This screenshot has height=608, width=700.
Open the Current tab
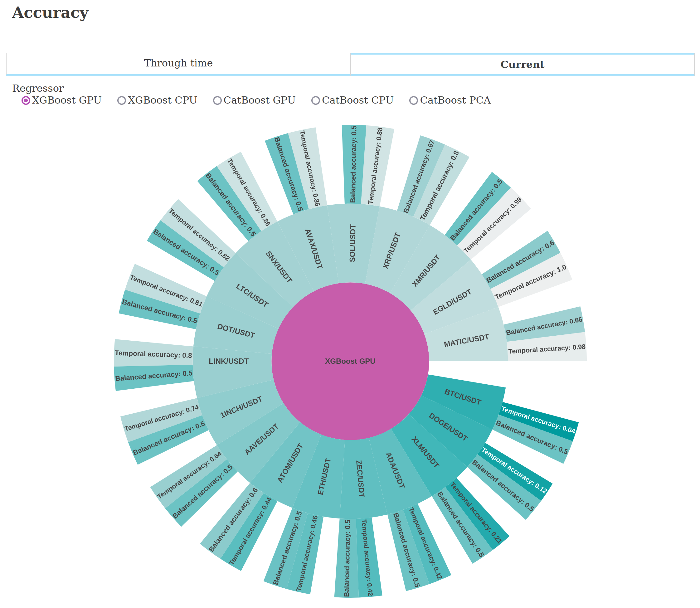pos(522,65)
